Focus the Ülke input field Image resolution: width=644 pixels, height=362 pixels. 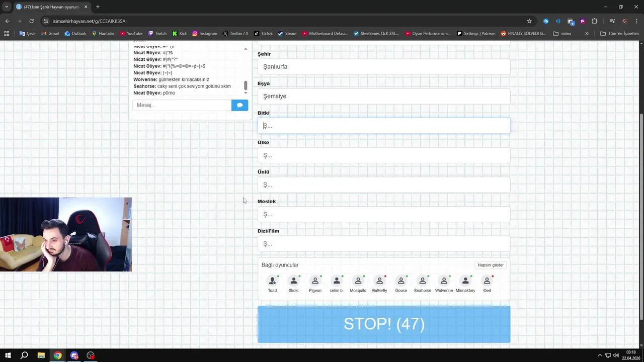[x=384, y=155]
